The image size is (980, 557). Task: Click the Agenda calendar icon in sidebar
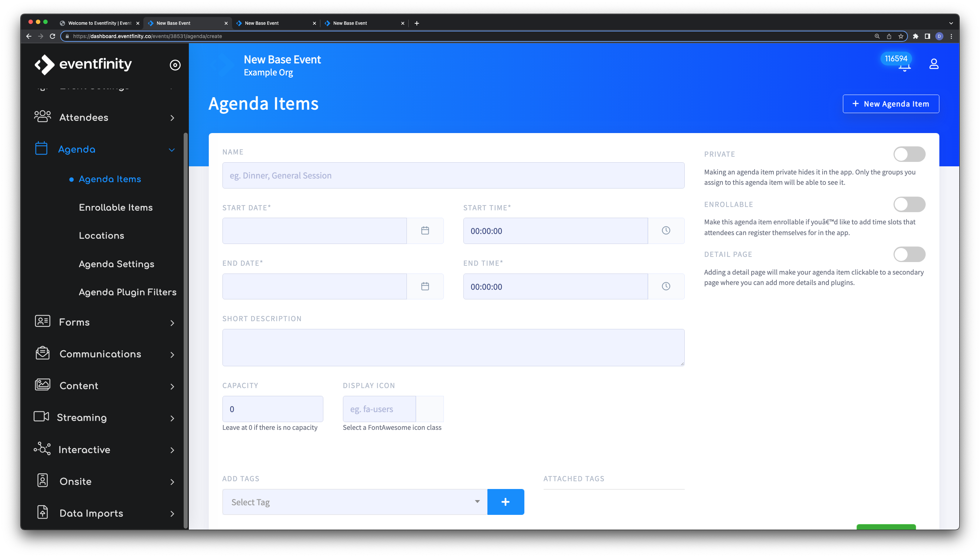click(41, 149)
